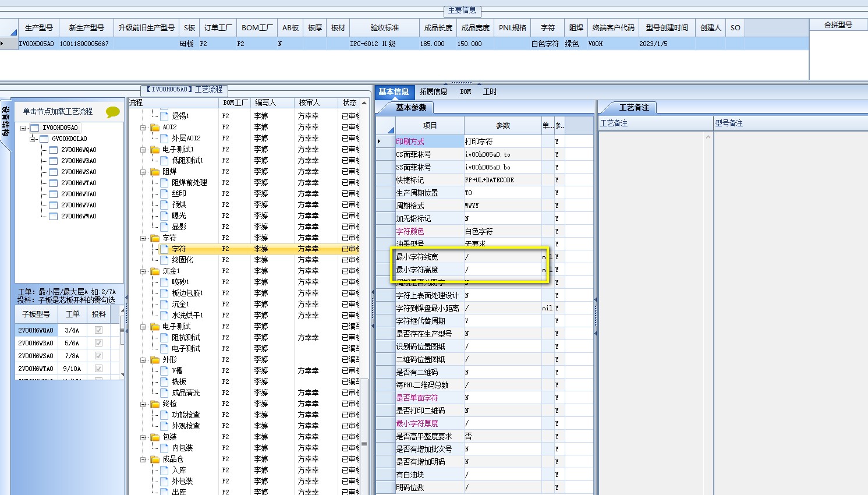The width and height of the screenshot is (868, 495).
Task: Click the 子板型号 column header
Action: (36, 314)
